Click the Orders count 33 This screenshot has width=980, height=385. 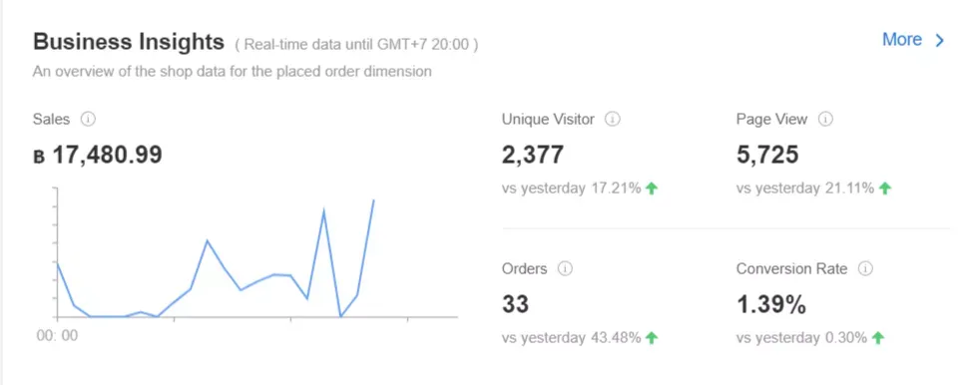click(x=516, y=304)
